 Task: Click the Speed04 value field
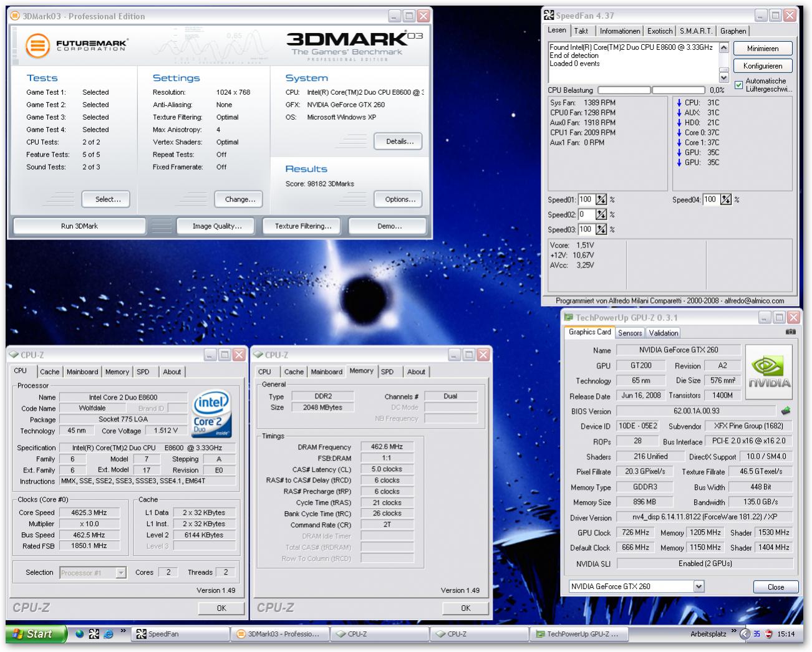pyautogui.click(x=710, y=199)
